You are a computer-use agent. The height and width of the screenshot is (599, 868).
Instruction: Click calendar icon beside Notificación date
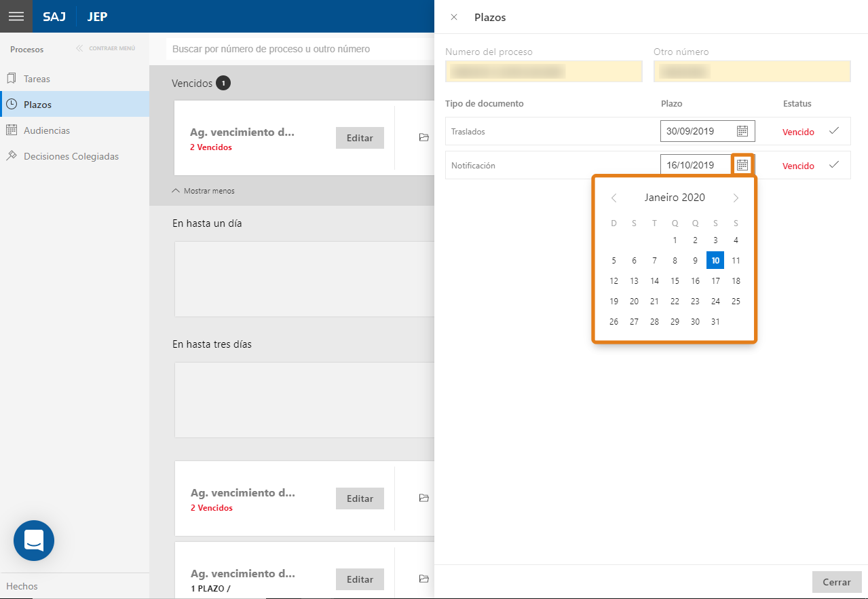pos(742,165)
